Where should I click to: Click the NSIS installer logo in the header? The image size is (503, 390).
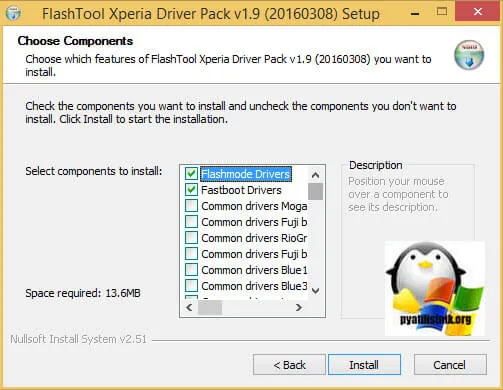(469, 55)
